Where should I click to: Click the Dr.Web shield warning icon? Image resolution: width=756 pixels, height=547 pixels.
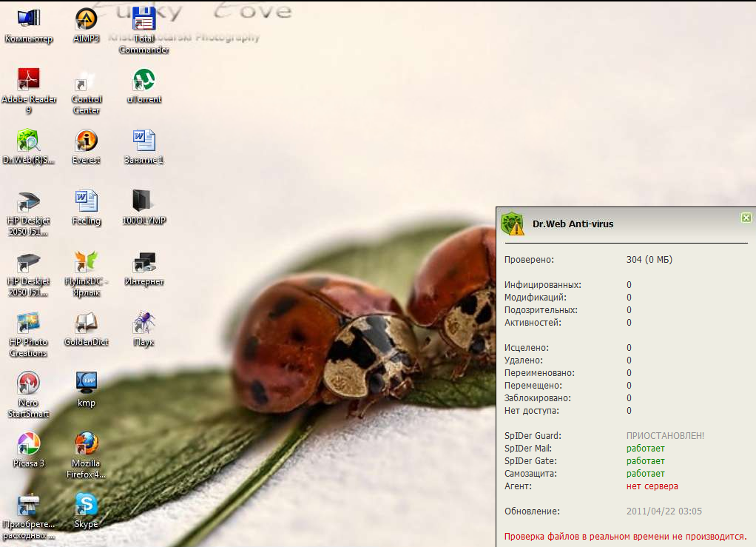tap(512, 224)
